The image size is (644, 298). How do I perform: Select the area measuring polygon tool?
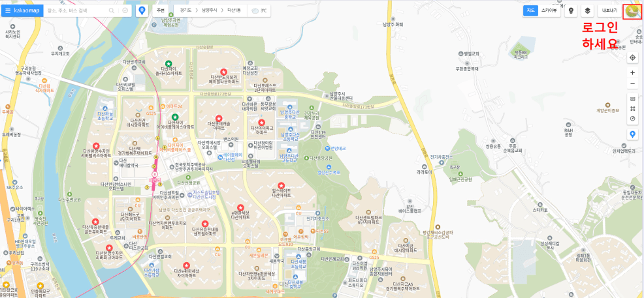[x=632, y=110]
